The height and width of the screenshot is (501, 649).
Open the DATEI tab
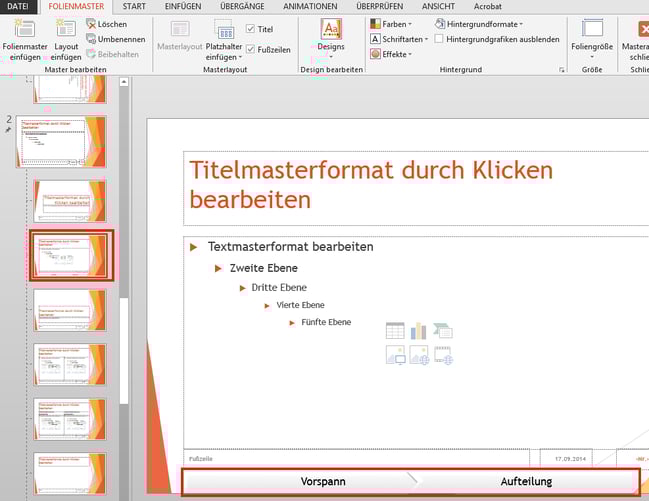tap(18, 6)
